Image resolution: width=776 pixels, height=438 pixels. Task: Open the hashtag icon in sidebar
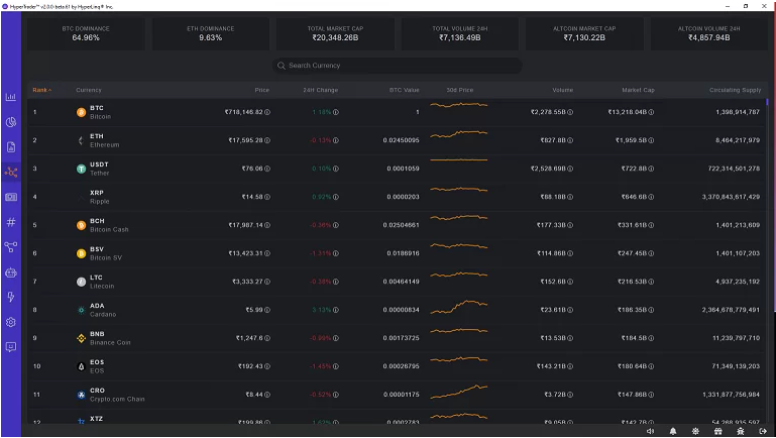(x=11, y=222)
